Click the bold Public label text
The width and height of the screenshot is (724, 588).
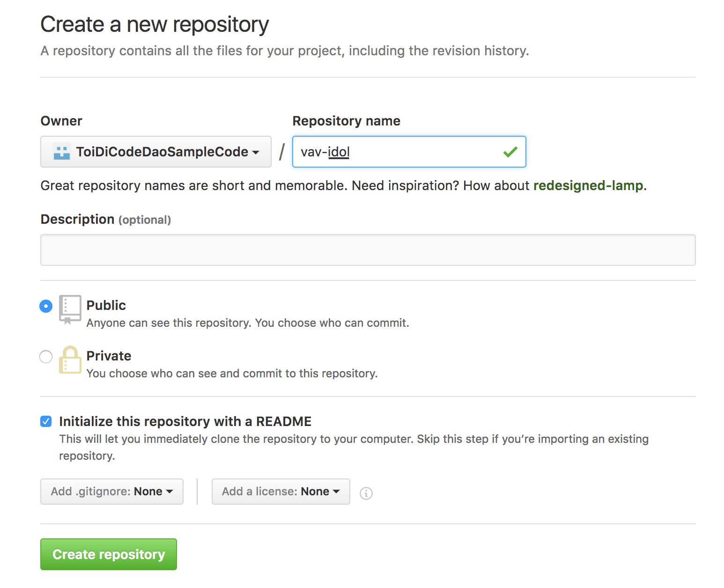coord(106,305)
